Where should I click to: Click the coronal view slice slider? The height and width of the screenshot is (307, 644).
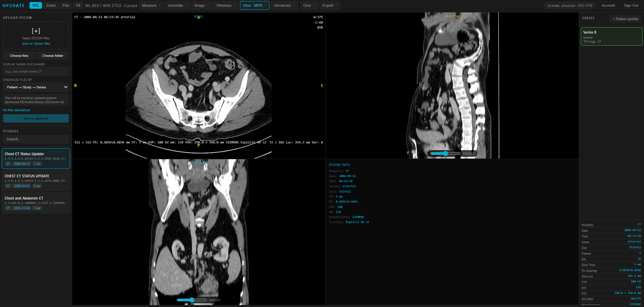pos(192,300)
